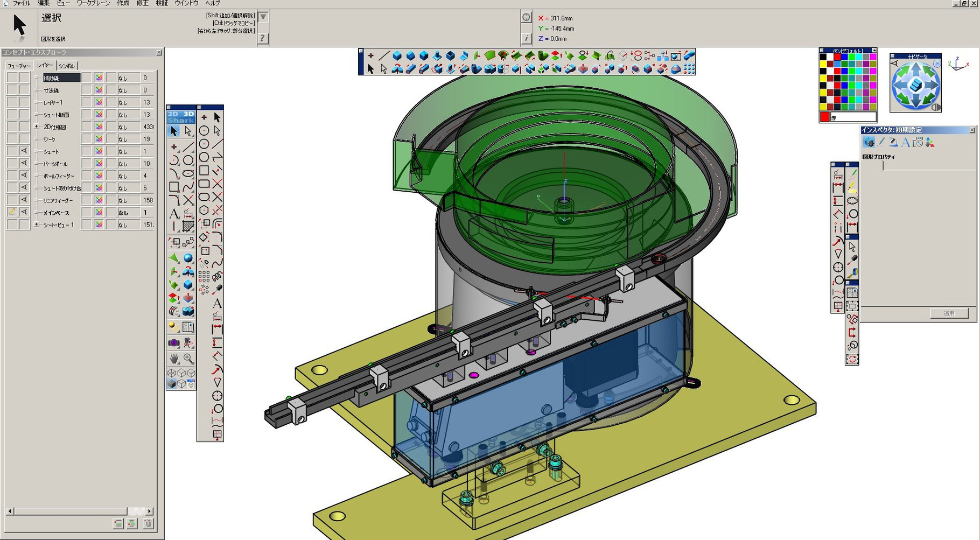The image size is (980, 540).
Task: Toggle pencil edit box for メインベース layer
Action: (12, 212)
